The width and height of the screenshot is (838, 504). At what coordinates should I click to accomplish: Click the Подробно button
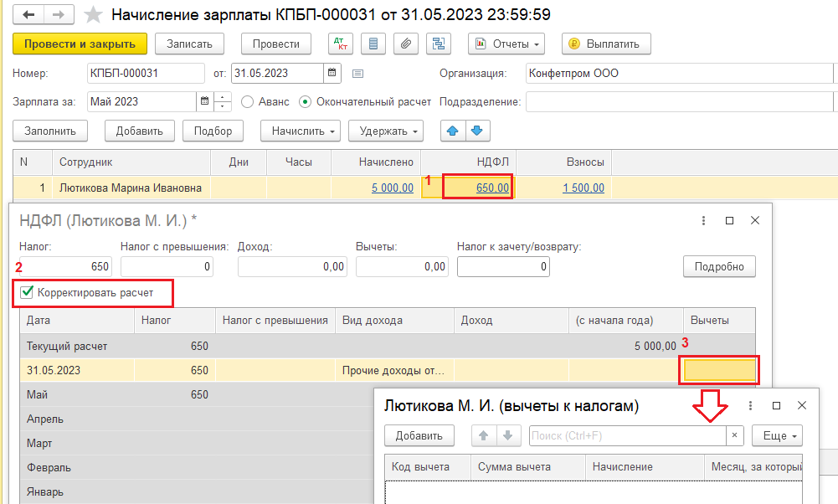point(719,266)
